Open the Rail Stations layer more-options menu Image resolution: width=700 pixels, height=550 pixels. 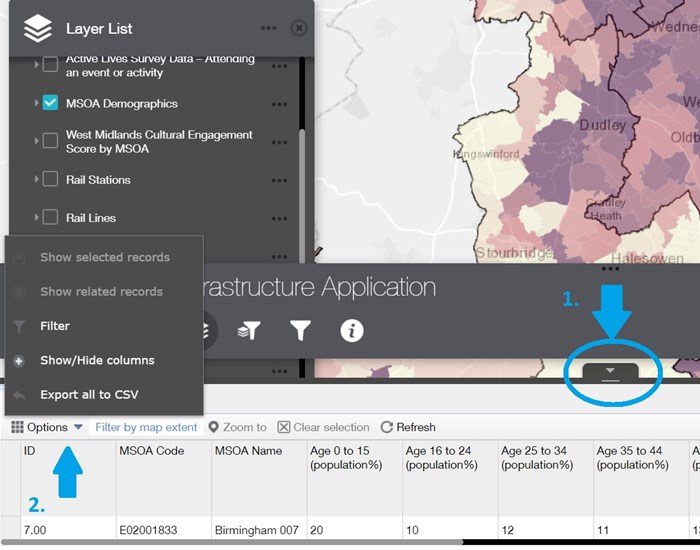pos(280,181)
